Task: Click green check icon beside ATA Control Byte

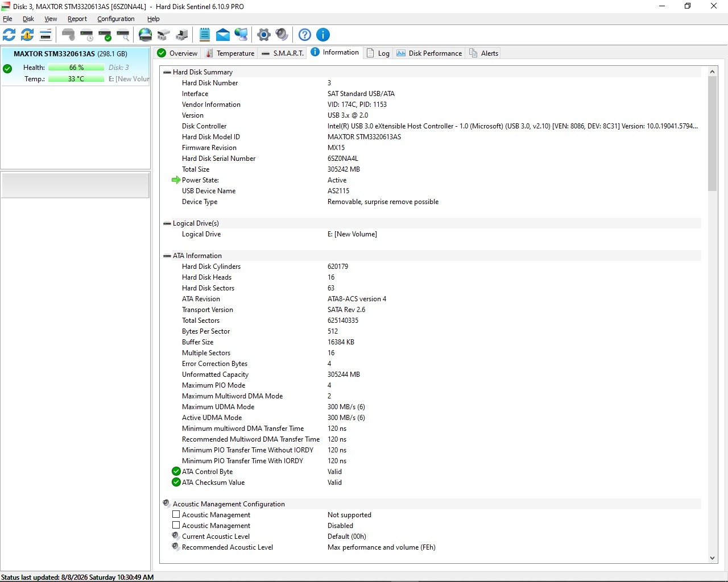Action: pyautogui.click(x=176, y=471)
